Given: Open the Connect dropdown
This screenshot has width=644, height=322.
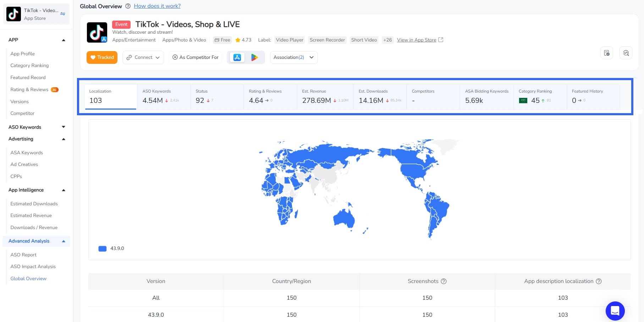Looking at the screenshot, I should pos(143,57).
